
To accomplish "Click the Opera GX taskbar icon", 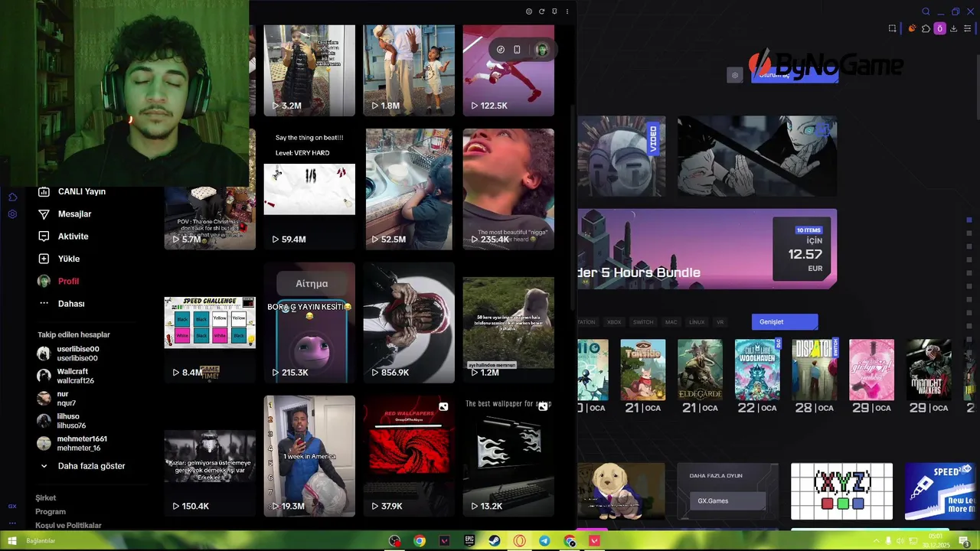I will tap(520, 541).
